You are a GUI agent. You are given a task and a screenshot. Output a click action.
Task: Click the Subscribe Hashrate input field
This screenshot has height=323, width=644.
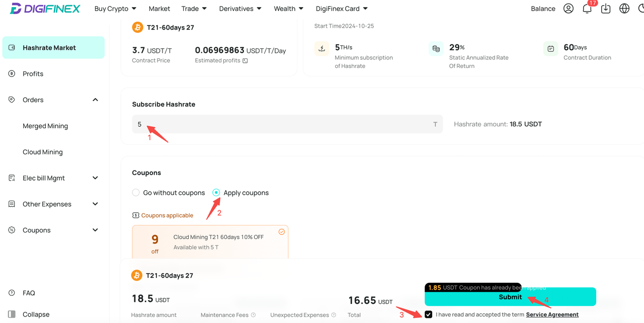click(x=287, y=124)
